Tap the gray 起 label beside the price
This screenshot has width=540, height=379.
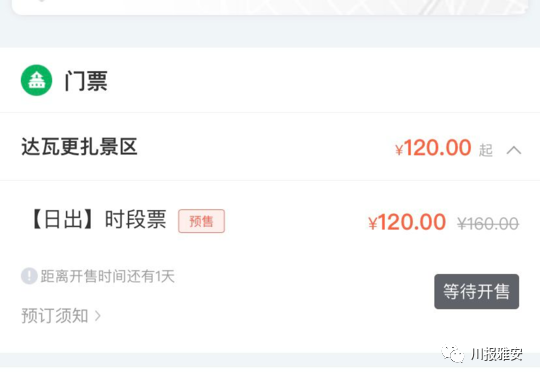pyautogui.click(x=486, y=150)
